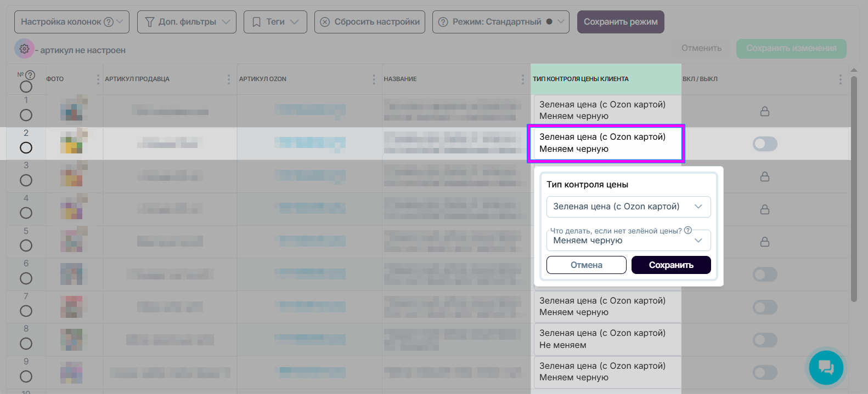The image size is (868, 394).
Task: Click the help icon in Режим button
Action: 443,22
